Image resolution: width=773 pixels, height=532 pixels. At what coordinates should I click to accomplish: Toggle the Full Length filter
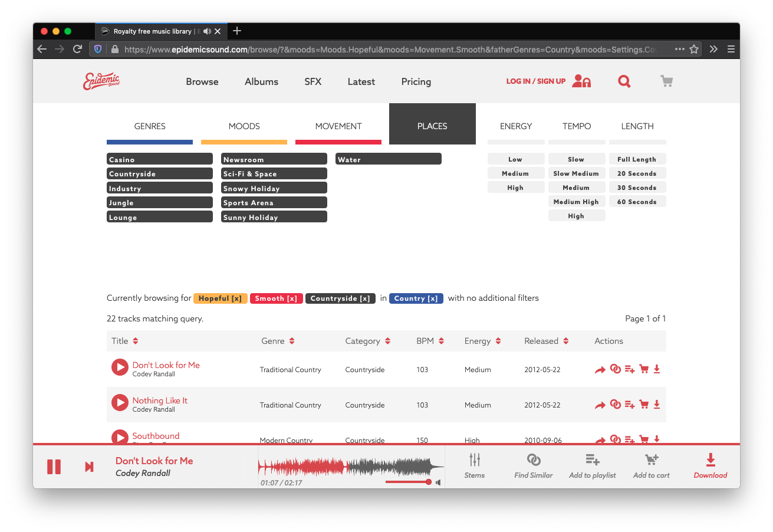(x=637, y=159)
